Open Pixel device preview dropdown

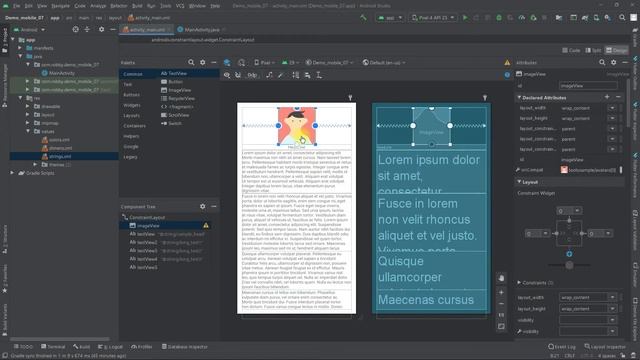tap(264, 62)
